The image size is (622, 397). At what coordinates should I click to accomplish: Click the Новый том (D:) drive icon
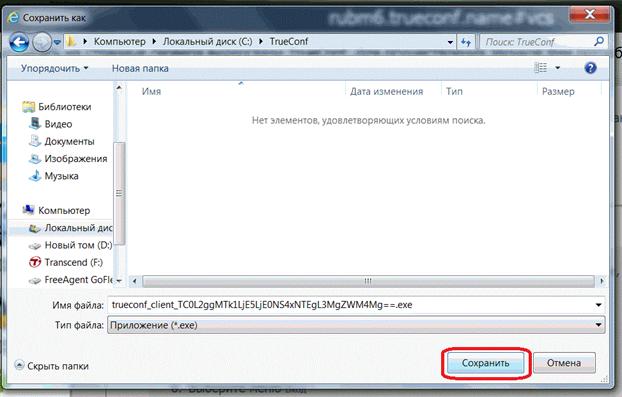pos(35,246)
